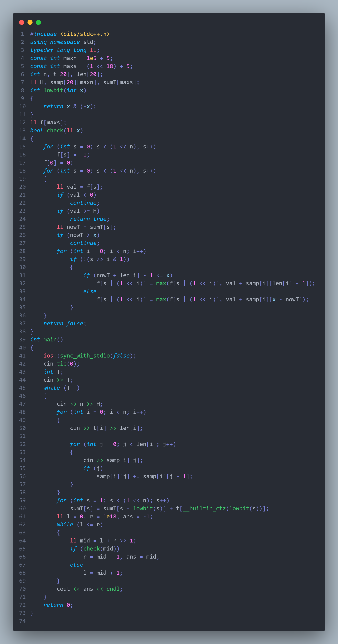This screenshot has height=644, width=338.
Task: Click 'int main()' function header
Action: (47, 339)
